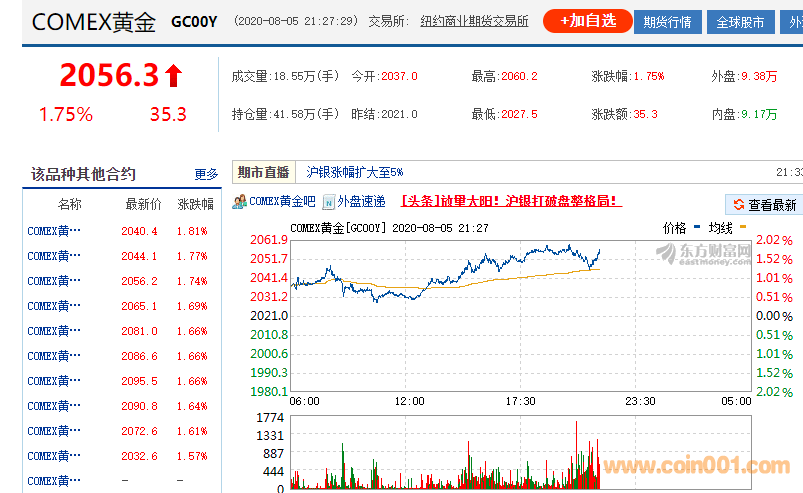
Task: Click the 外盘速递 news document icon
Action: point(329,202)
